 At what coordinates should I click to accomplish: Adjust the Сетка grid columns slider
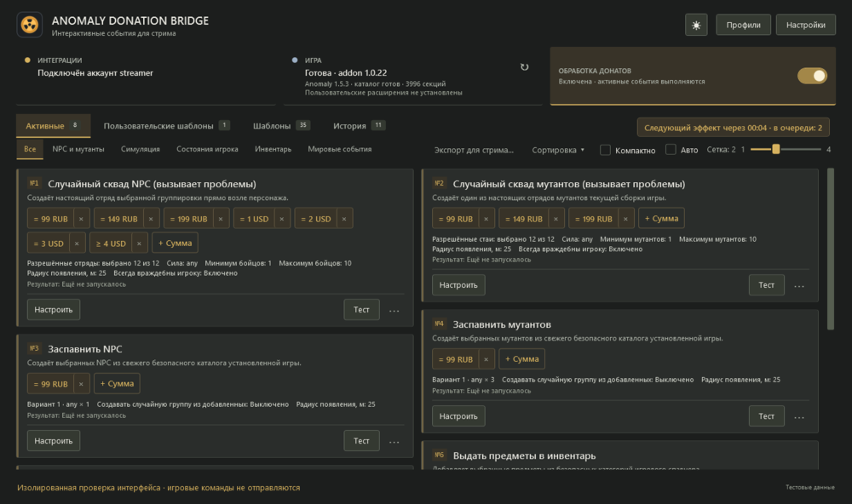pos(786,149)
